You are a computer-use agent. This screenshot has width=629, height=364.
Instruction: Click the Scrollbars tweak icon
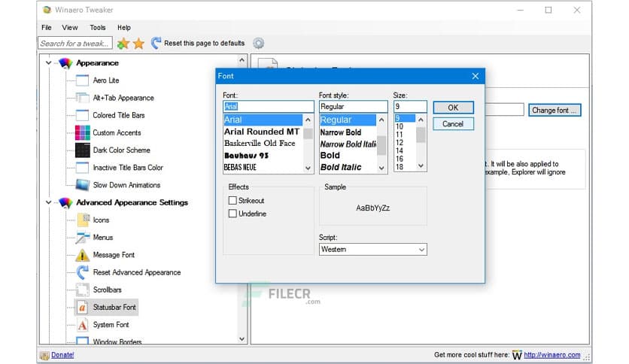pos(82,290)
